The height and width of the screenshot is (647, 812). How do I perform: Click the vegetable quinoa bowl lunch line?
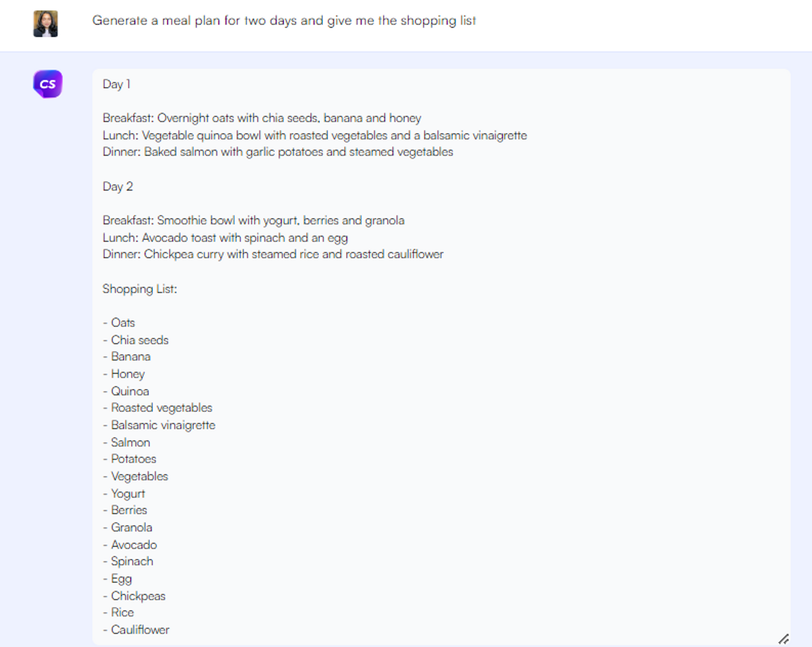[x=315, y=135]
